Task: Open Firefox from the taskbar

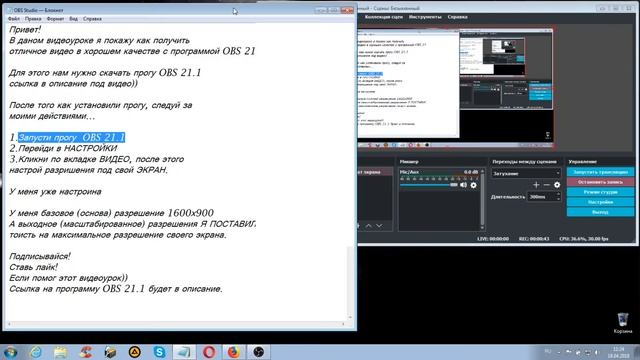Action: [x=233, y=352]
